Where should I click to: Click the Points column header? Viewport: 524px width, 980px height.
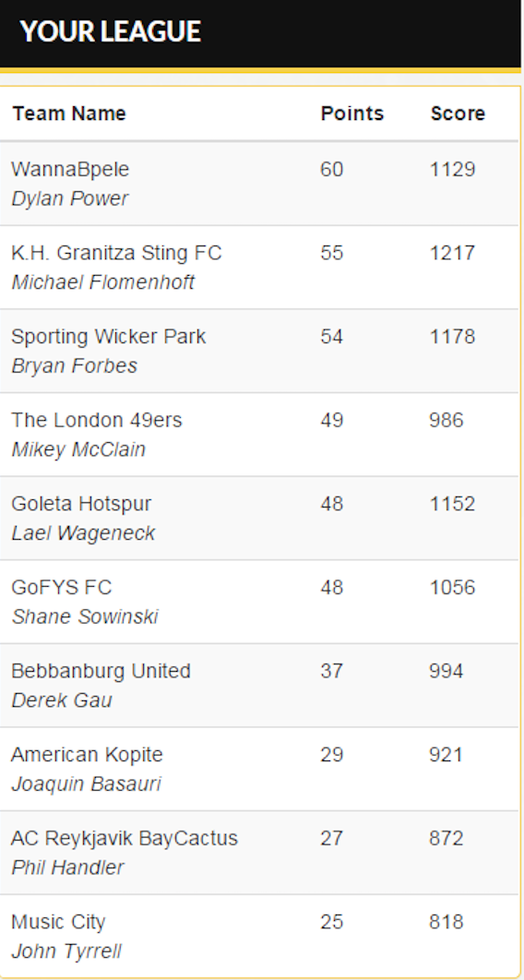pyautogui.click(x=352, y=114)
